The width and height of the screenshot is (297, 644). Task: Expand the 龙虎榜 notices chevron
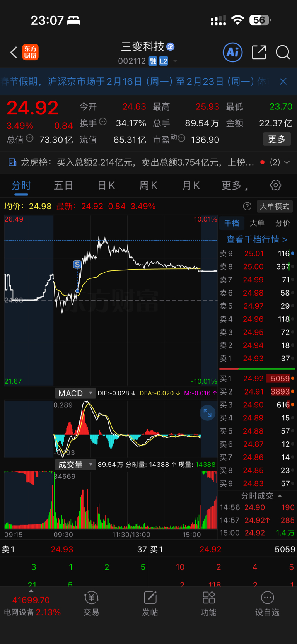tap(287, 162)
